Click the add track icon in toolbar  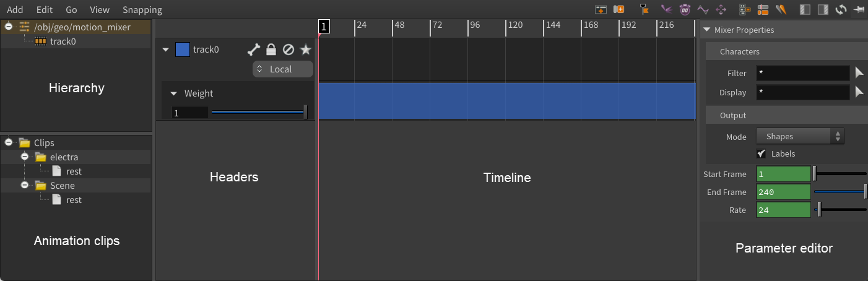pyautogui.click(x=601, y=9)
